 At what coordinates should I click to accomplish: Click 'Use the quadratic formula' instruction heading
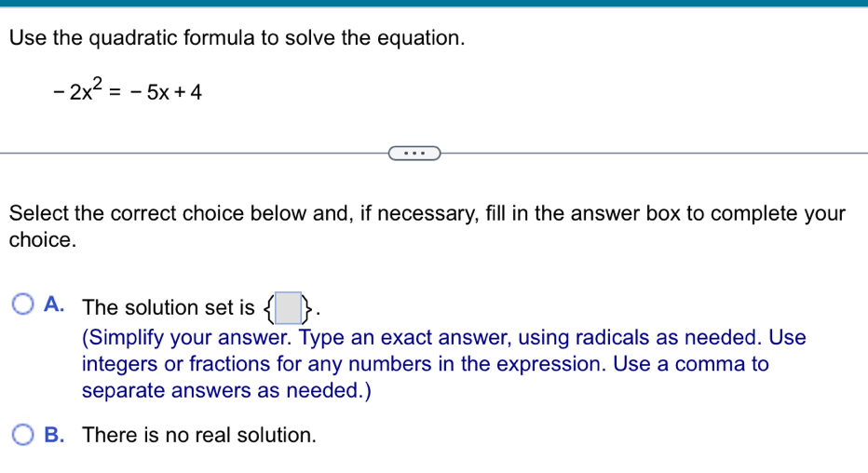[237, 38]
